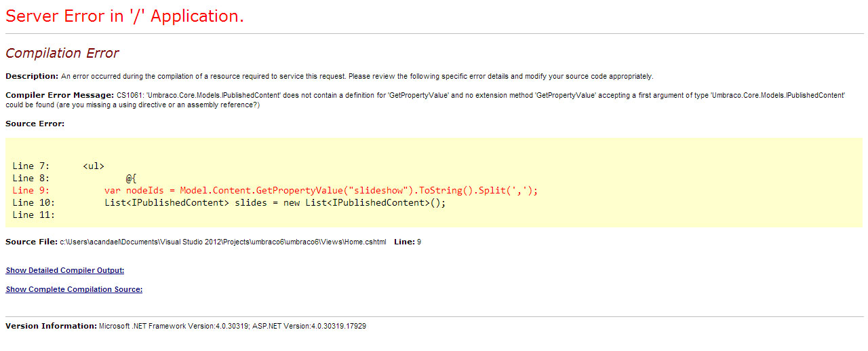This screenshot has height=351, width=868.
Task: Click the Line: 9 indicator after file path
Action: click(x=408, y=242)
